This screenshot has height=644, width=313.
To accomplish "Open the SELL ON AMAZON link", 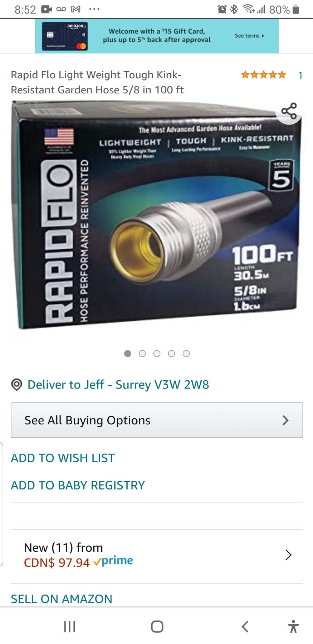I will 62,599.
